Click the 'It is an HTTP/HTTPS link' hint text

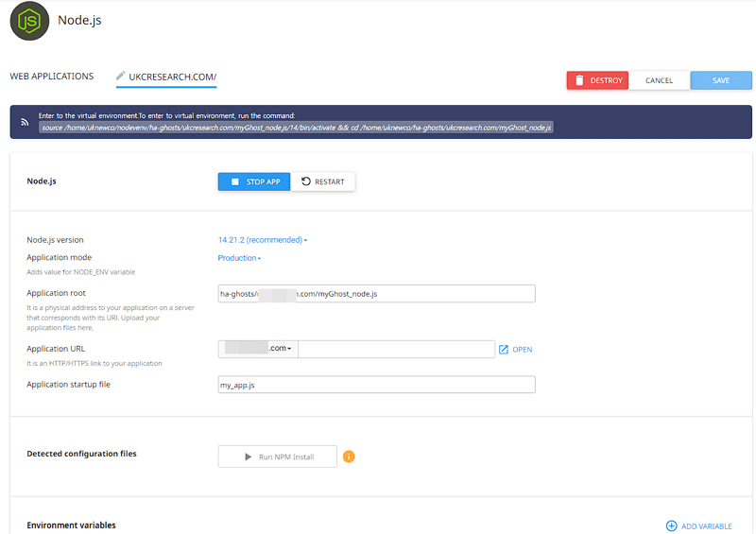[94, 363]
